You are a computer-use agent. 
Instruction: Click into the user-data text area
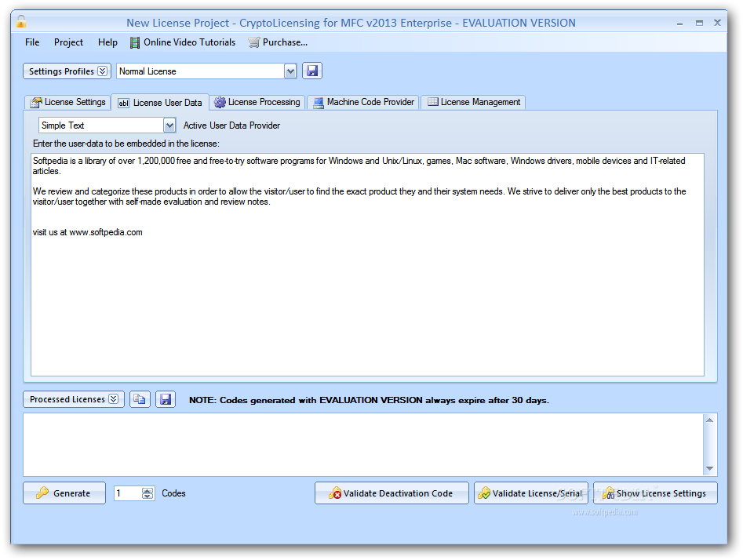click(x=367, y=264)
